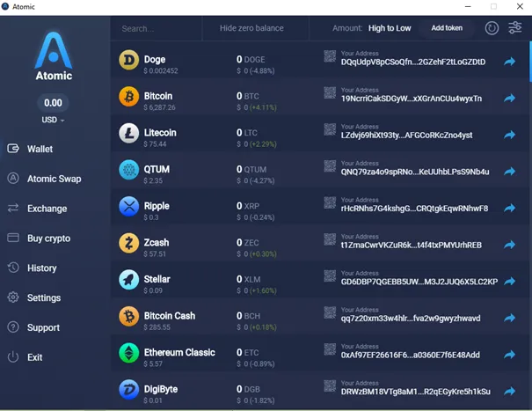Click the Ripple coin icon
This screenshot has height=411, width=532.
click(129, 207)
